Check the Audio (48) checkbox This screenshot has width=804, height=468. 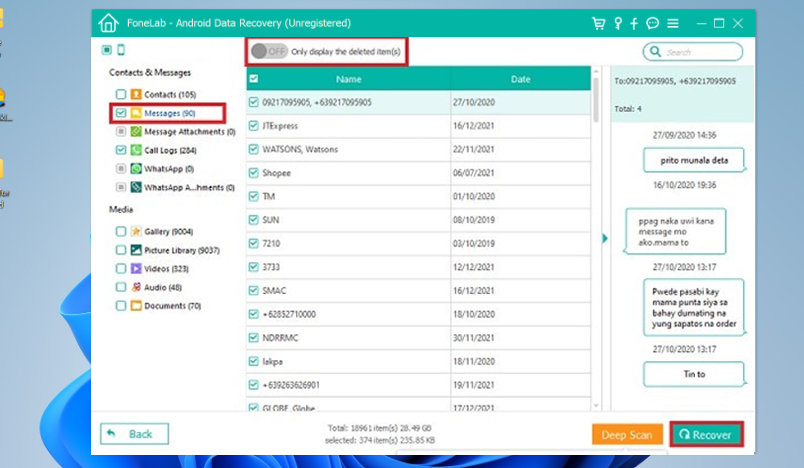click(x=120, y=287)
